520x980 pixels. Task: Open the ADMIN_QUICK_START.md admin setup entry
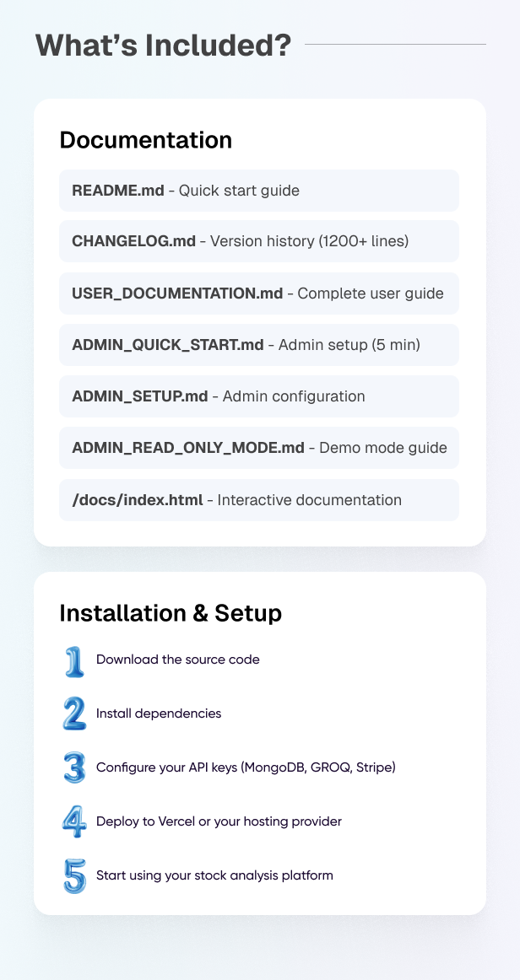coord(258,345)
